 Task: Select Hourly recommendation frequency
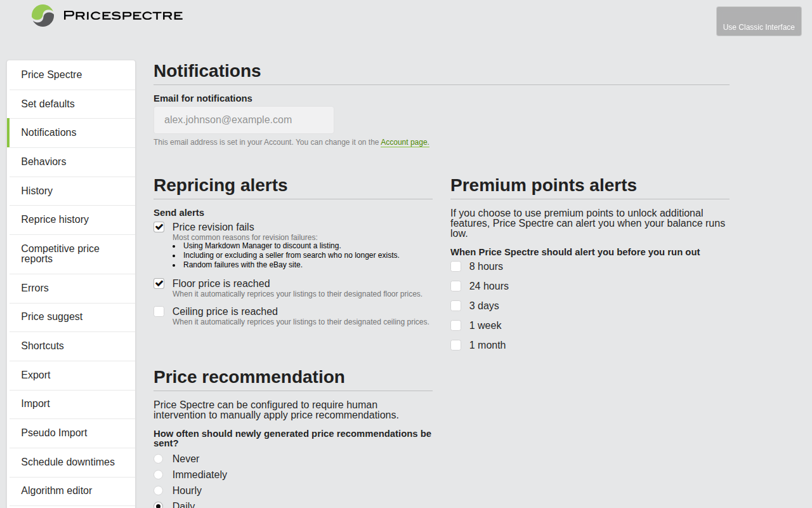point(159,490)
